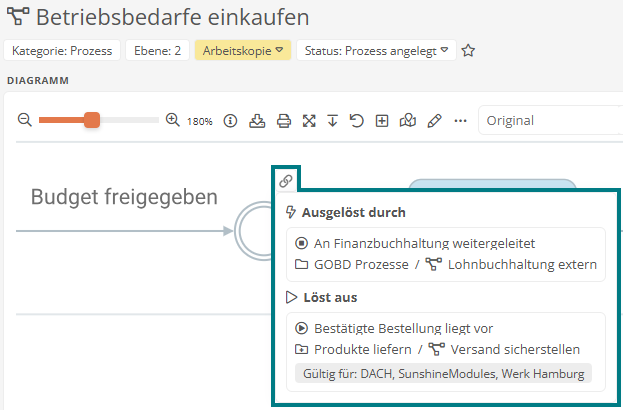Click the zoom slider handle
The image size is (623, 410).
click(x=92, y=120)
